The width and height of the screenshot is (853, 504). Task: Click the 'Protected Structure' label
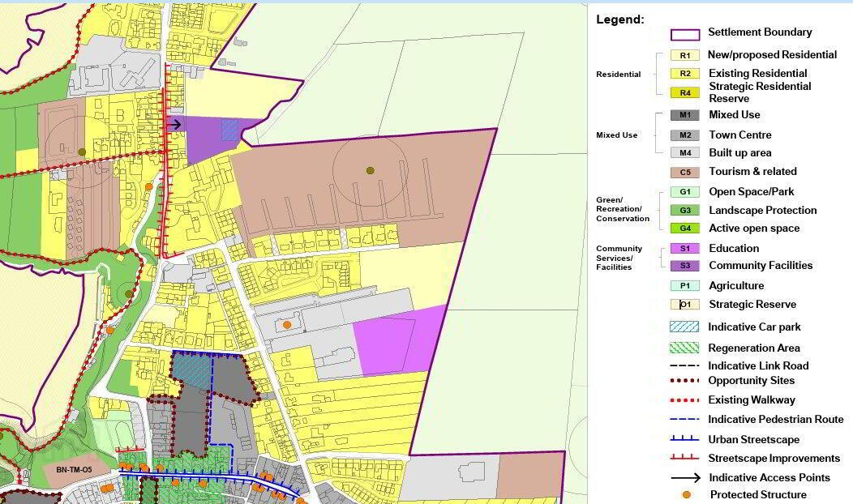pyautogui.click(x=758, y=495)
